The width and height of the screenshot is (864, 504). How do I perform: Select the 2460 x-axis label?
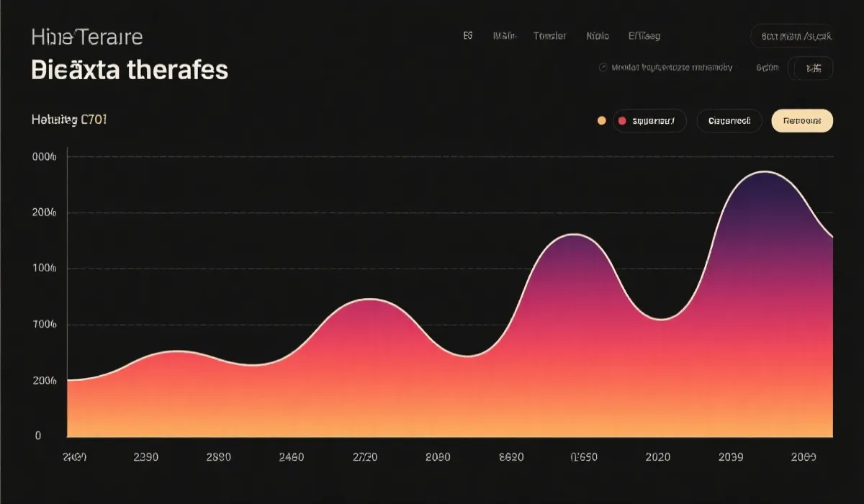click(x=292, y=457)
